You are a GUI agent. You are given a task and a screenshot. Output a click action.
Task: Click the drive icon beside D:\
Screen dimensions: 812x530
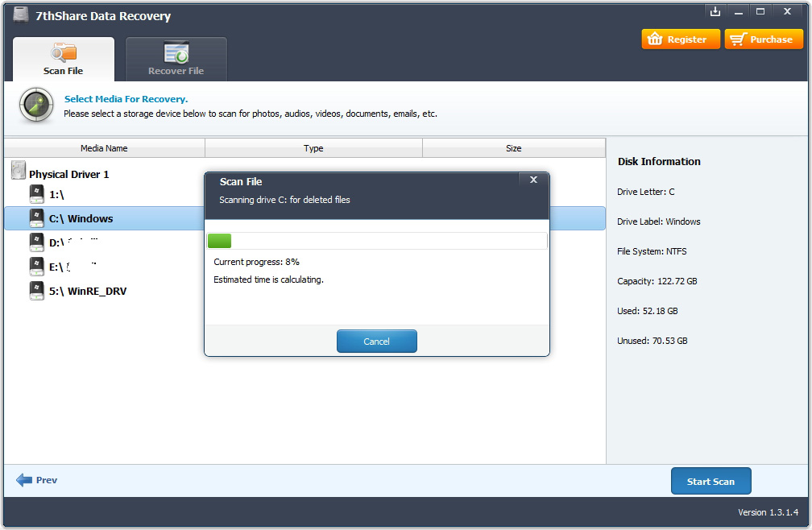click(x=37, y=242)
